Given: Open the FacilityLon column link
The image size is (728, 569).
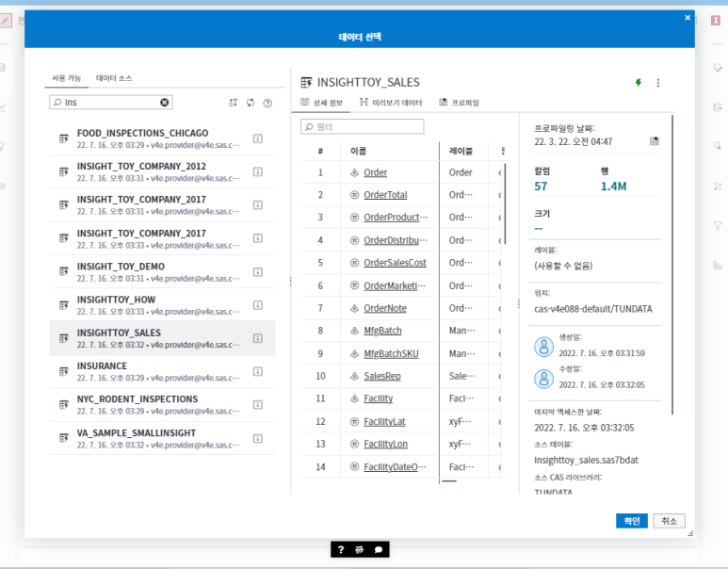Looking at the screenshot, I should (385, 444).
